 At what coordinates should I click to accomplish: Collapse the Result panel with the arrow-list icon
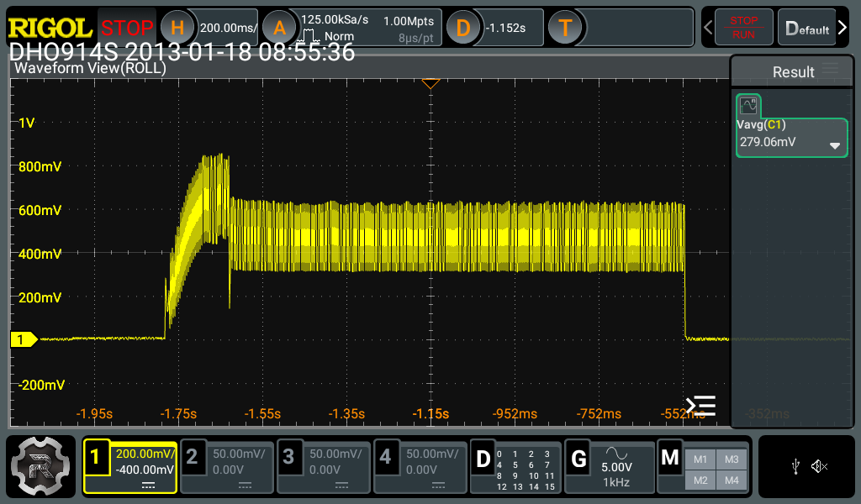[x=700, y=406]
